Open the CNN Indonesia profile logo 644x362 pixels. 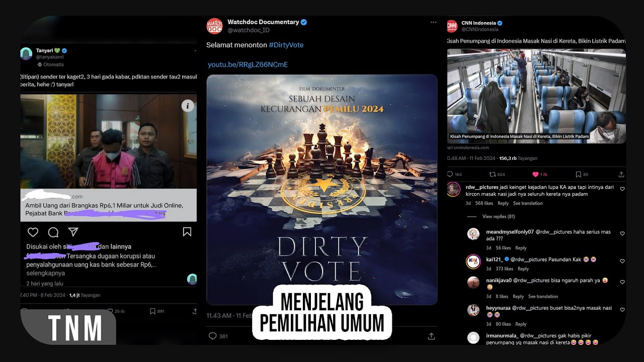coord(452,26)
